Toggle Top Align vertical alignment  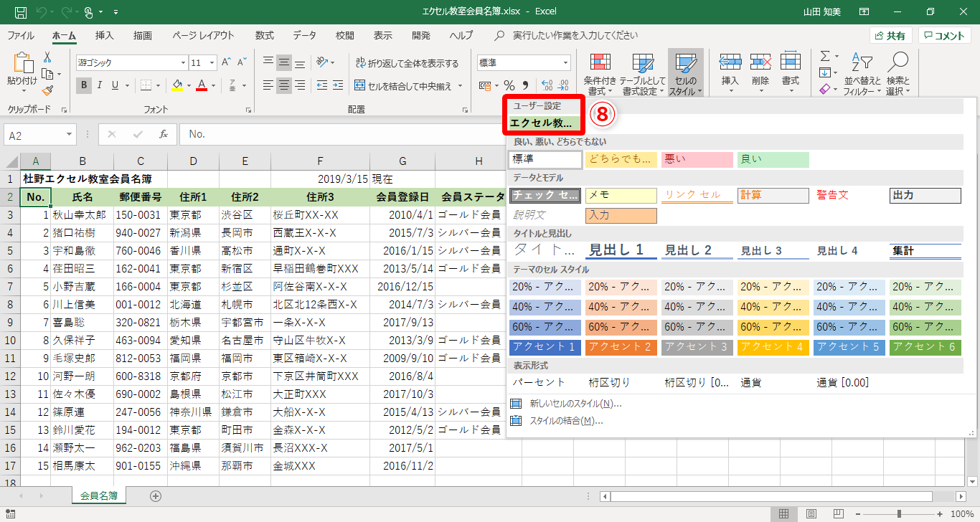(x=269, y=62)
